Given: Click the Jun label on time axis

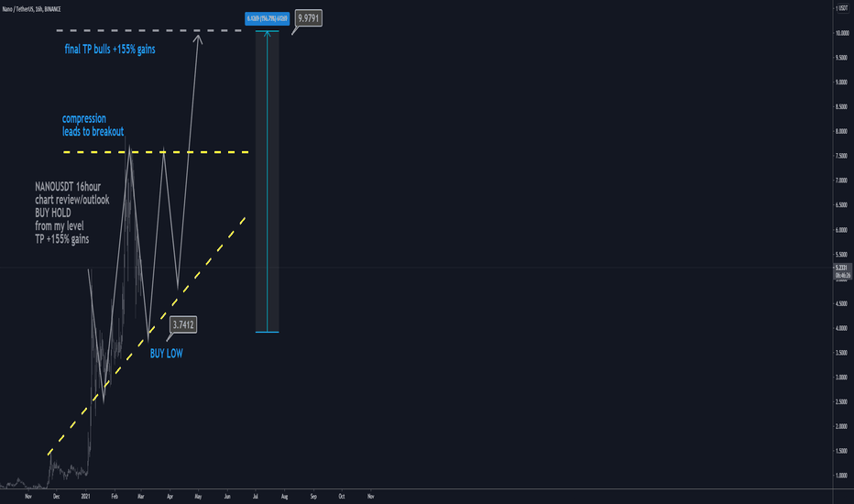Looking at the screenshot, I should click(227, 497).
